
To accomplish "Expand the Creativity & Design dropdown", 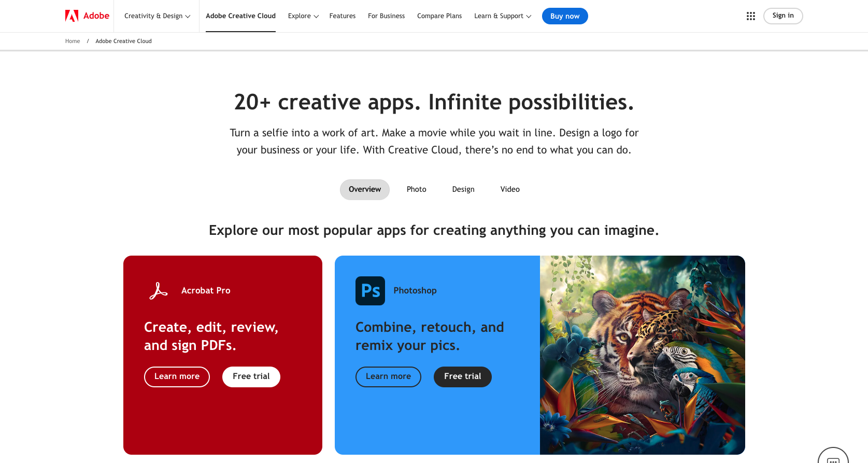I will [157, 16].
